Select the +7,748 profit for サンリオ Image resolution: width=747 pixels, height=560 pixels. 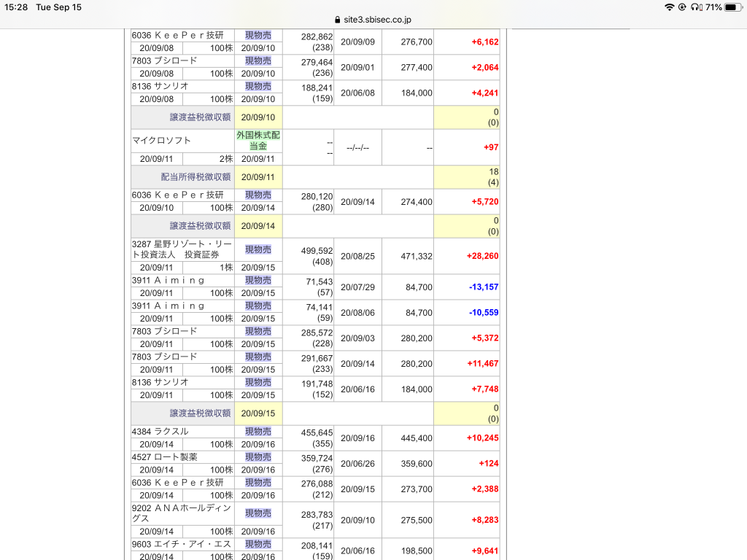click(x=485, y=389)
